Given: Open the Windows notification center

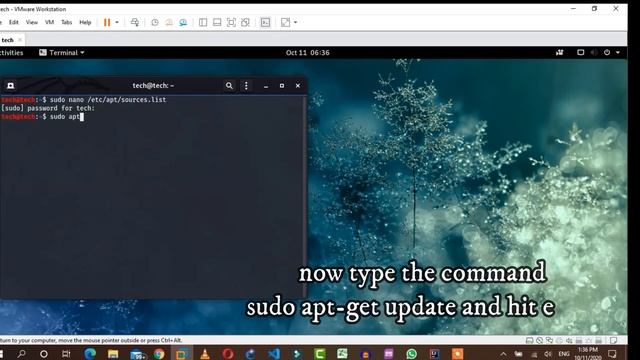Looking at the screenshot, I should pos(612,354).
